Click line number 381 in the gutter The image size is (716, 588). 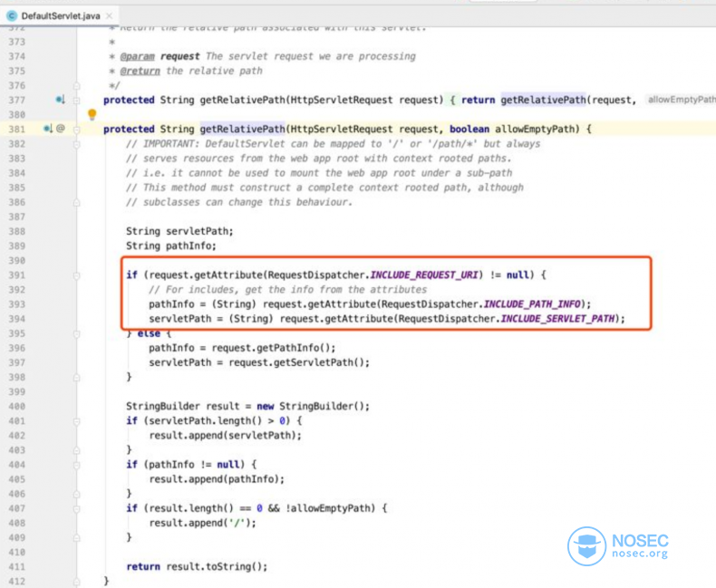(x=17, y=130)
